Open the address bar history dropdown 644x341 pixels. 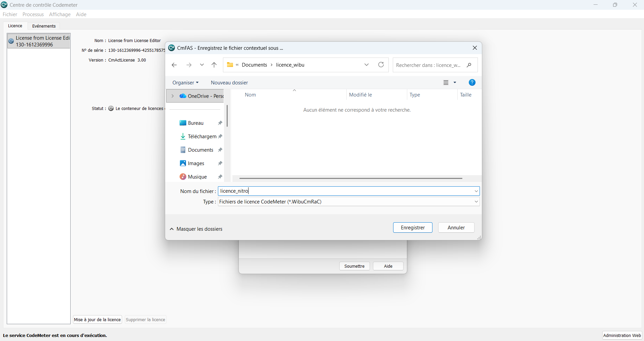[x=367, y=65]
